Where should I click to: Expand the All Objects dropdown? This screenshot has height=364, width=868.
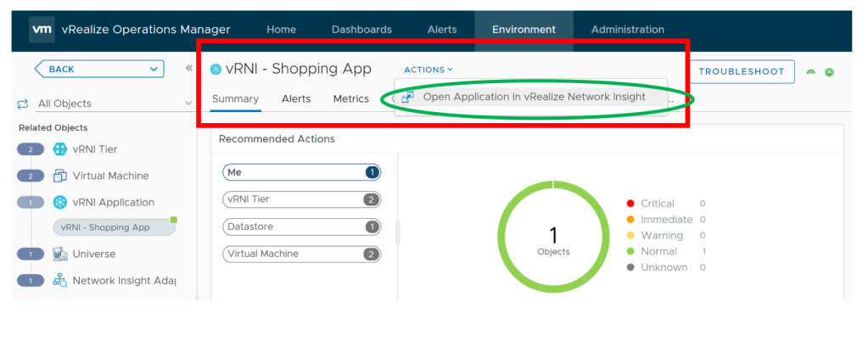(x=188, y=104)
